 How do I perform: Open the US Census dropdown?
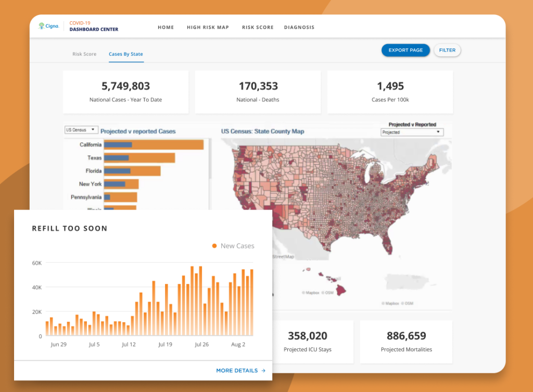tap(81, 129)
